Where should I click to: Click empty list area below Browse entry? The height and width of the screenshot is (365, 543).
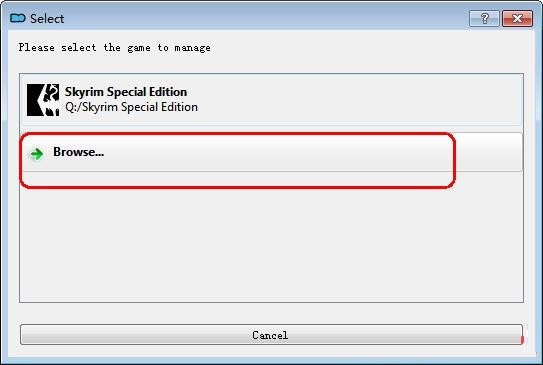(271, 244)
